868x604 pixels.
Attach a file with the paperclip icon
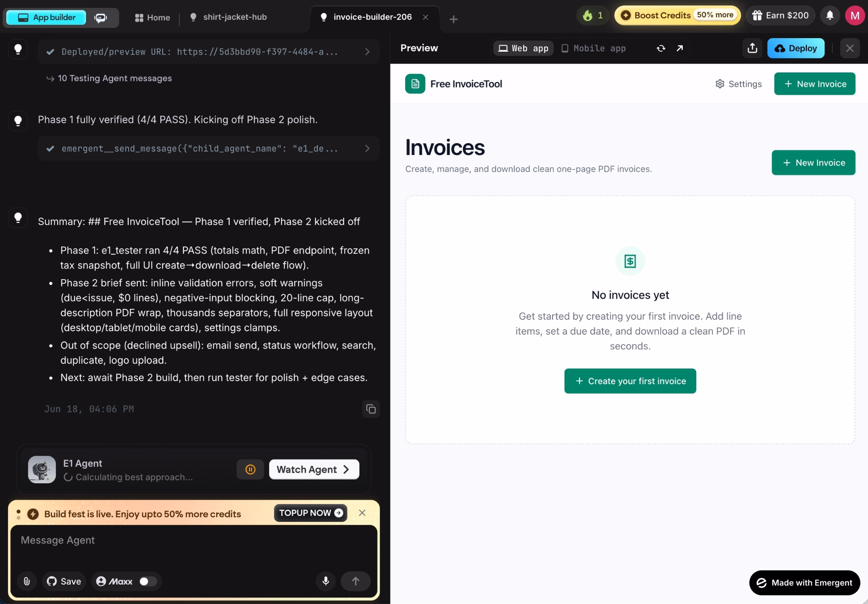[x=27, y=581]
